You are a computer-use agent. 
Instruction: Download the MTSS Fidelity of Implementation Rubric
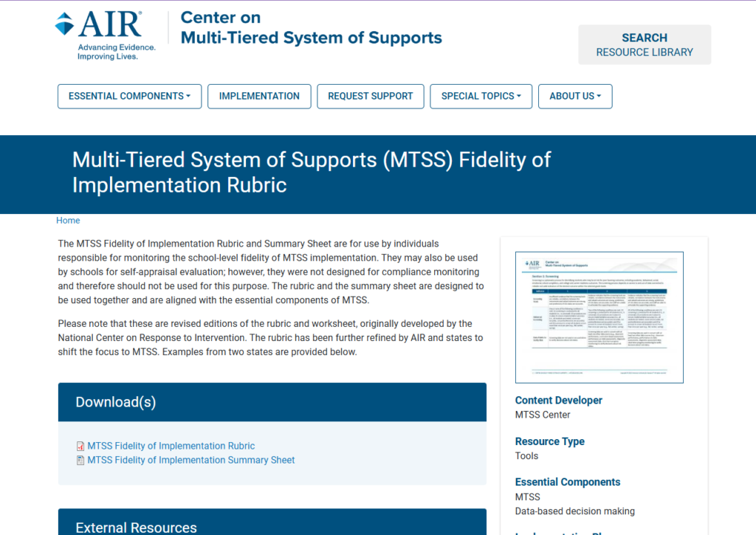(171, 446)
